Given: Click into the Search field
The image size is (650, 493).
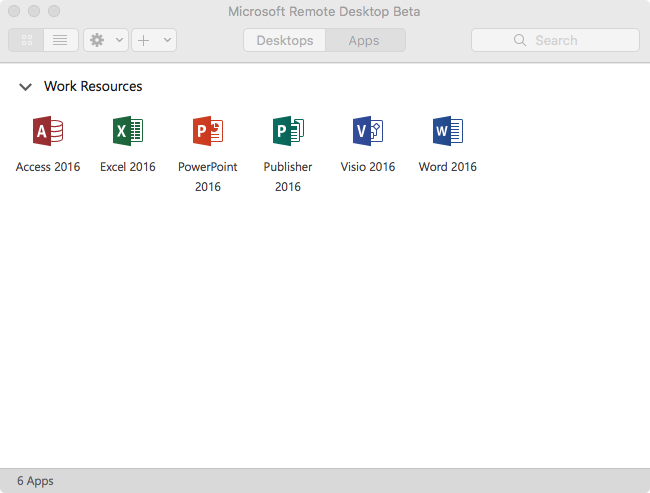Looking at the screenshot, I should click(x=555, y=40).
